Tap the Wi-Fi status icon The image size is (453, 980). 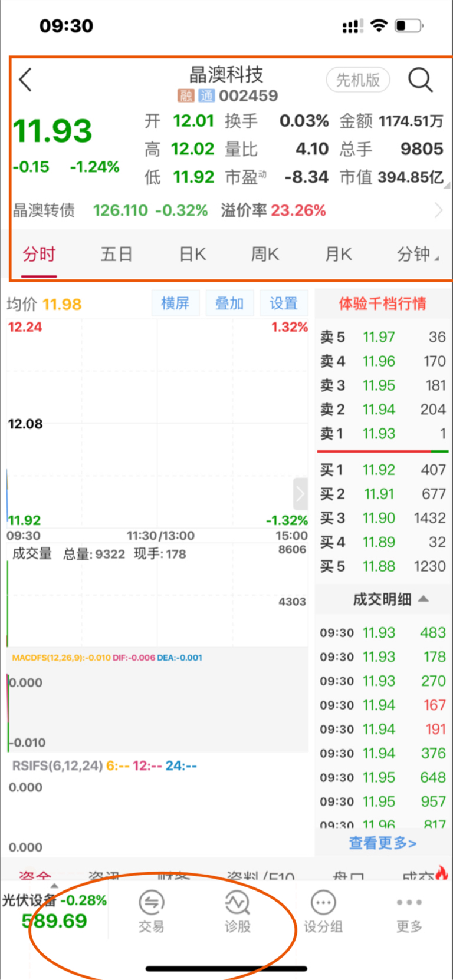(379, 25)
